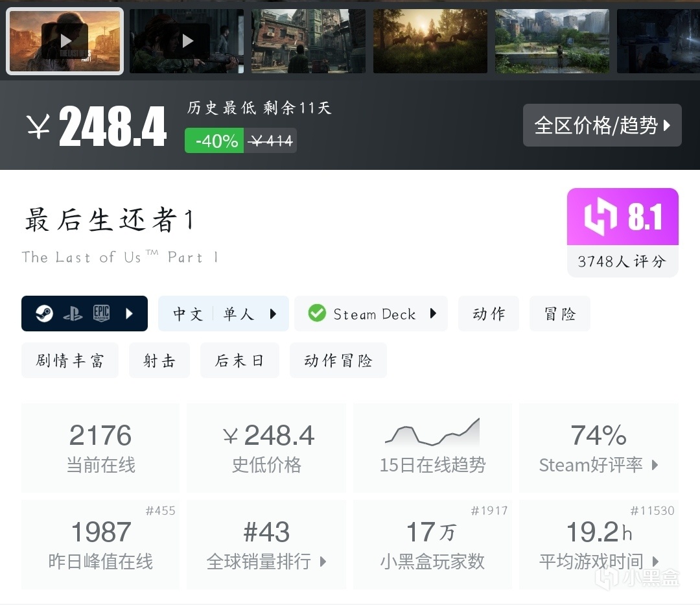This screenshot has width=700, height=605.
Task: Expand the platforms list arrow
Action: coord(130,313)
